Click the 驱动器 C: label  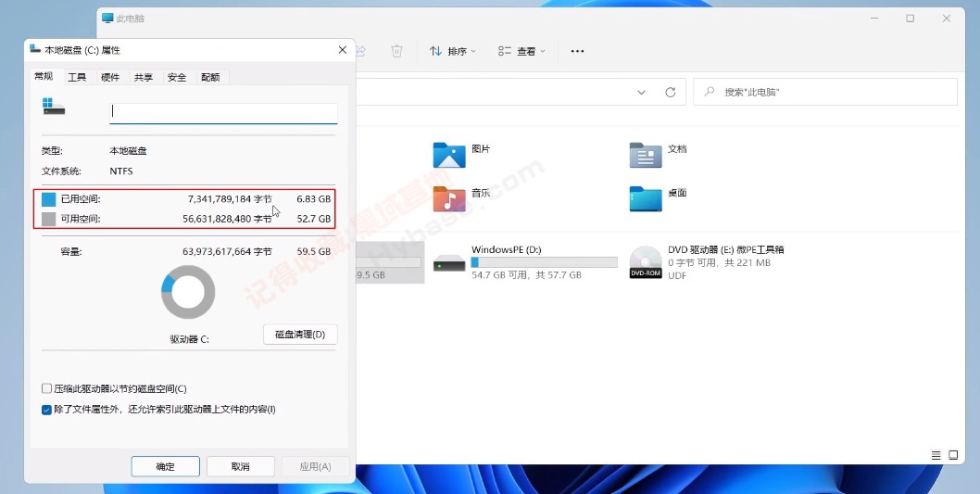[189, 339]
